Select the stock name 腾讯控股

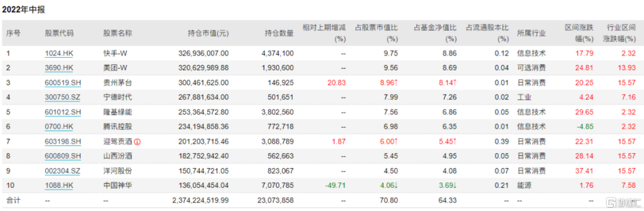click(118, 127)
